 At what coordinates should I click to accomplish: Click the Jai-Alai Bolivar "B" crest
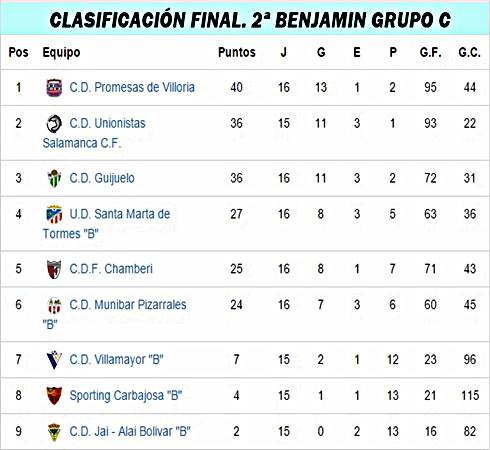click(x=54, y=432)
